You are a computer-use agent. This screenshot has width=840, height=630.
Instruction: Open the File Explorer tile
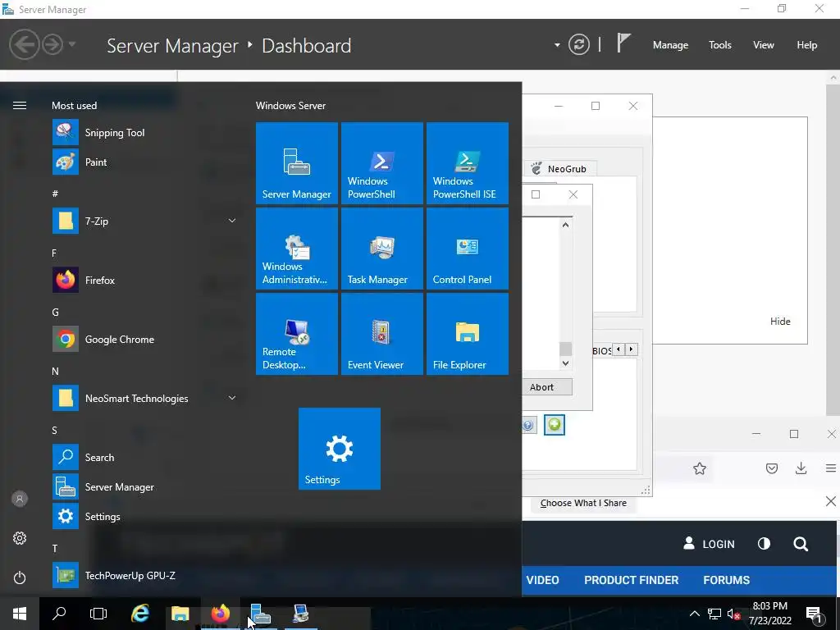(x=467, y=334)
